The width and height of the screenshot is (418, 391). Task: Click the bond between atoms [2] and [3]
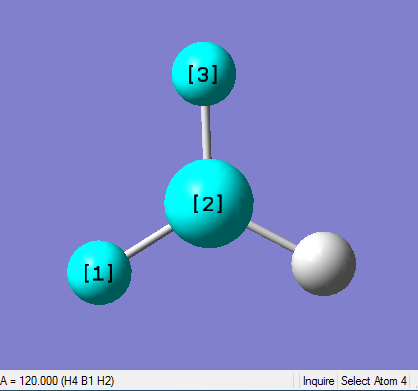coord(206,133)
